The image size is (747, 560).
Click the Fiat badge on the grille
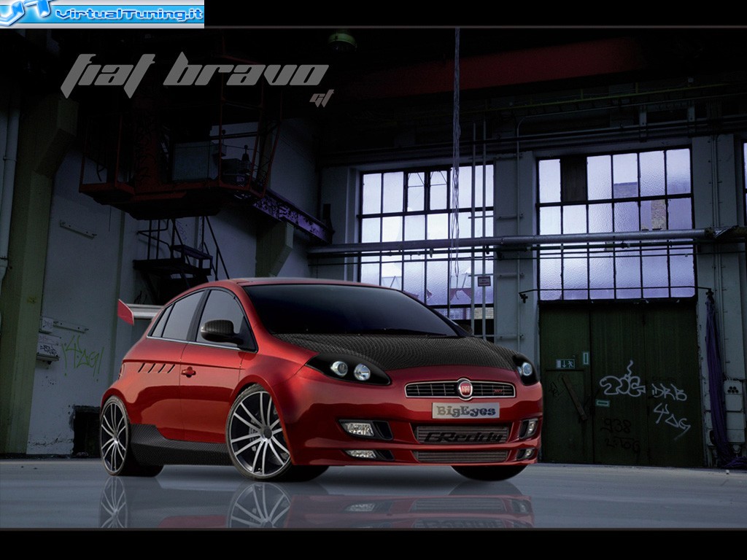[x=465, y=389]
